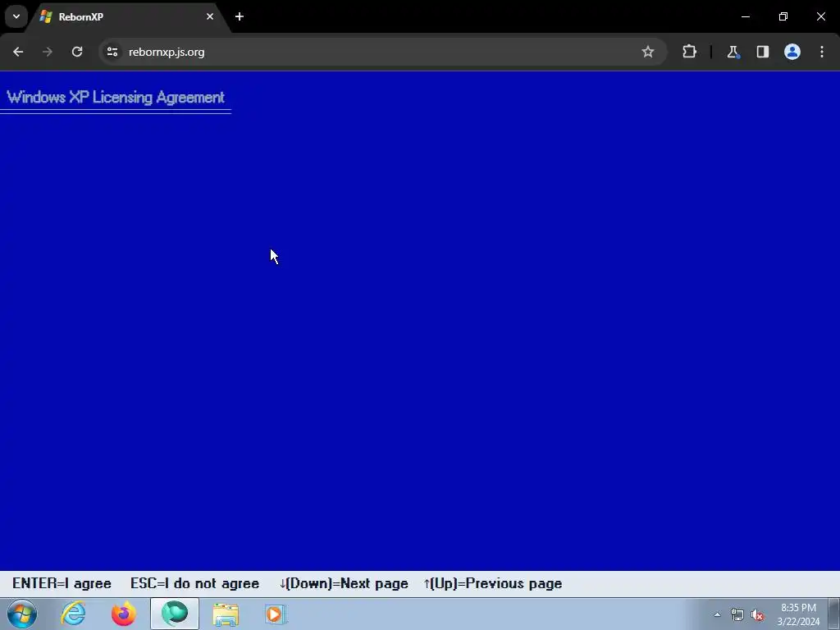Reload the RebornXP page

pyautogui.click(x=77, y=52)
